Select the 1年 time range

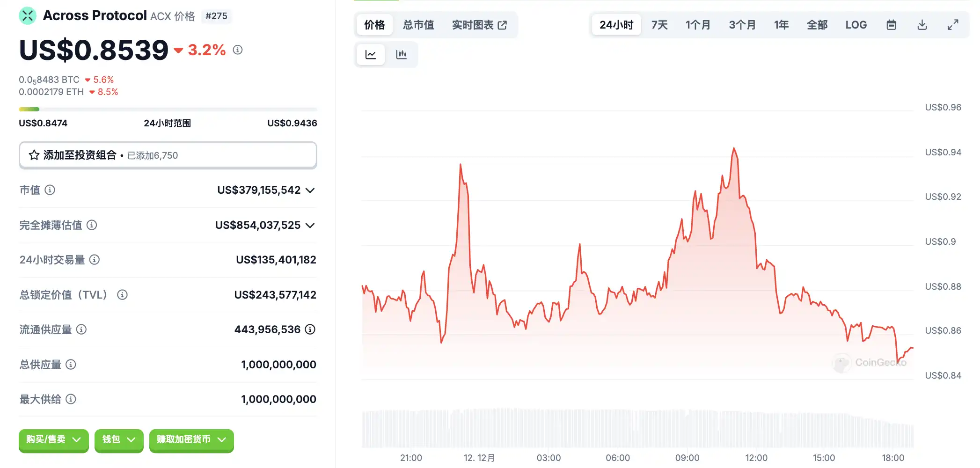781,25
